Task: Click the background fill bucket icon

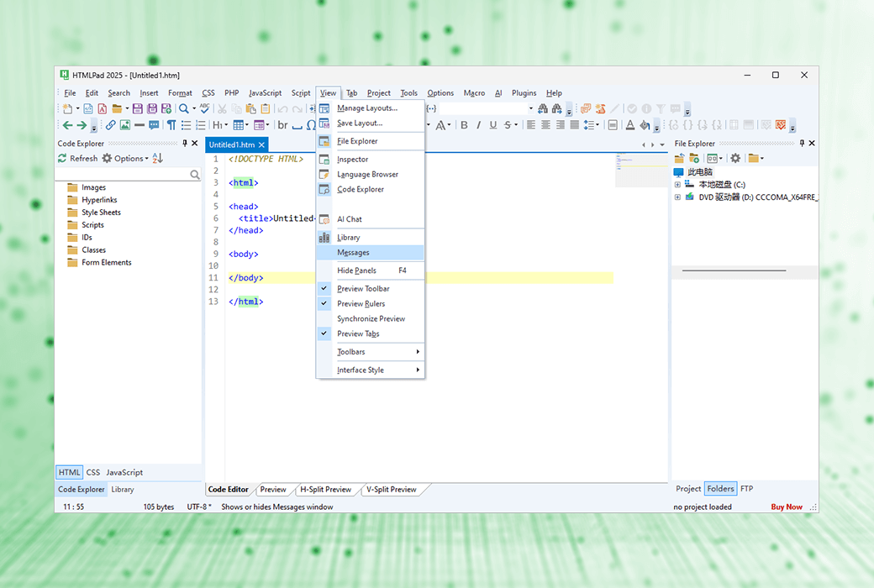Action: pyautogui.click(x=645, y=125)
